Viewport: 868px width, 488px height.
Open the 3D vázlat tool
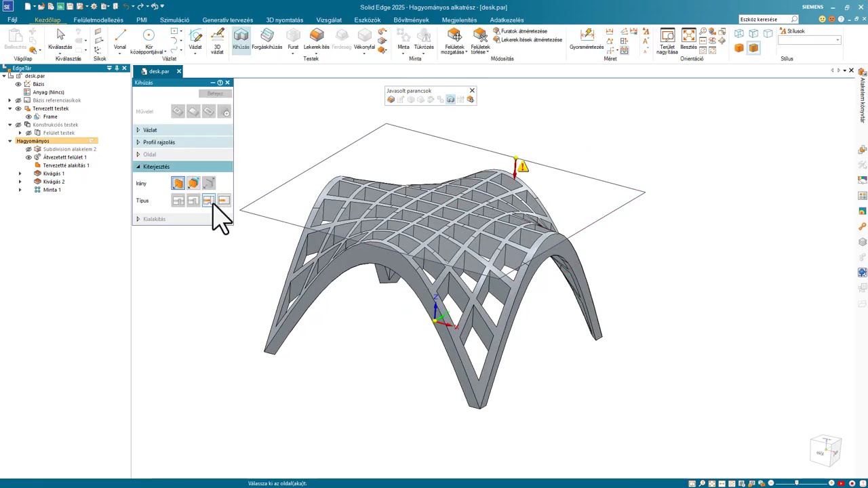pos(217,41)
